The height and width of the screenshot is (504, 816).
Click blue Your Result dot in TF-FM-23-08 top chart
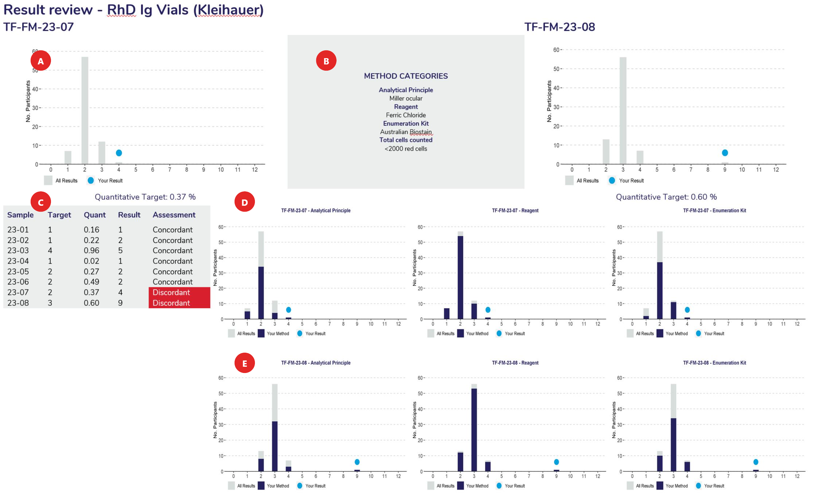coord(724,153)
